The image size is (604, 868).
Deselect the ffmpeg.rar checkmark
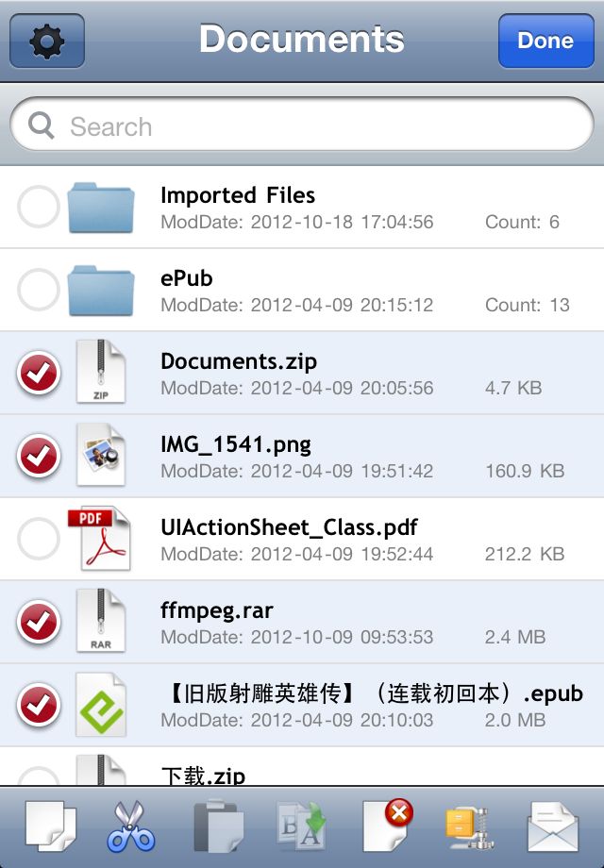(38, 622)
